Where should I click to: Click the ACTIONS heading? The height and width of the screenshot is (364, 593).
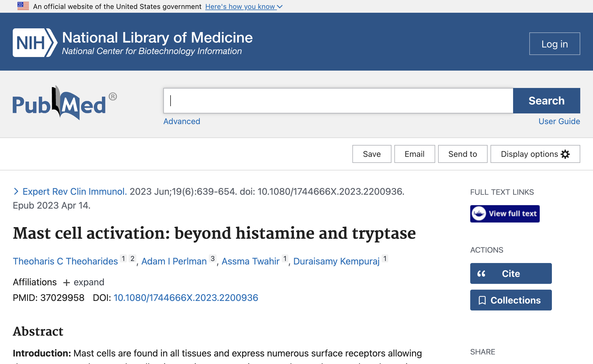pos(487,250)
